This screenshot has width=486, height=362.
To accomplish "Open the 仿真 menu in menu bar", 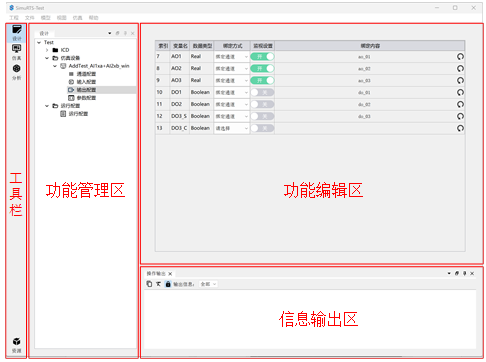I will [x=77, y=18].
